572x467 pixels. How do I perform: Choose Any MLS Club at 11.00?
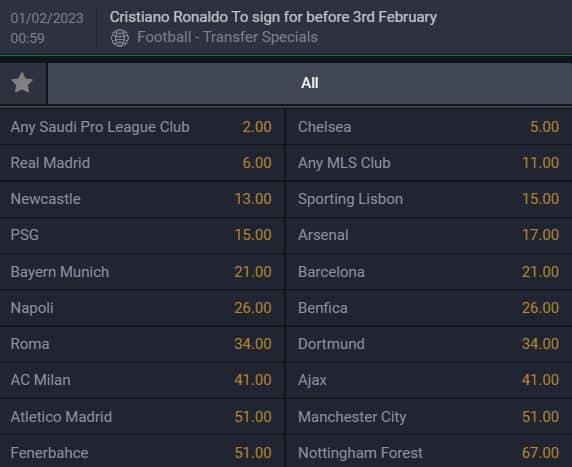click(429, 163)
